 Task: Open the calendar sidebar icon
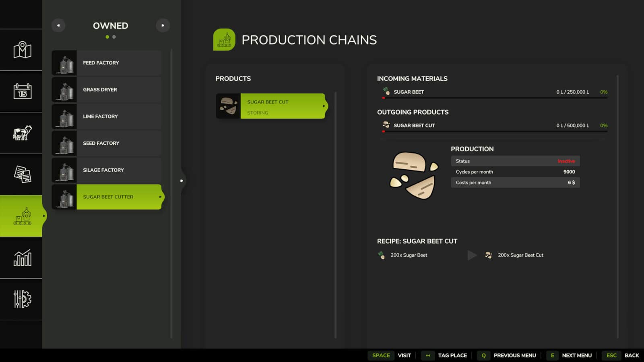22,91
